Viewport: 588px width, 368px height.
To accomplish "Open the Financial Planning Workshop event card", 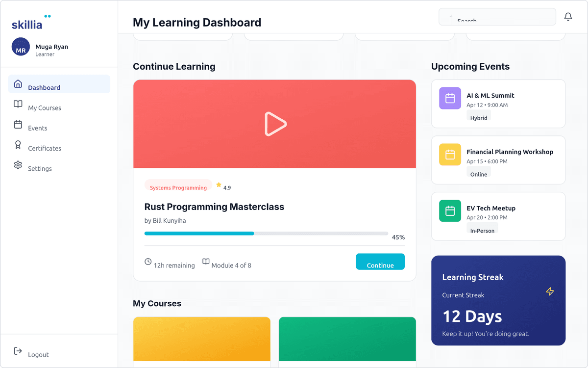I will click(498, 160).
